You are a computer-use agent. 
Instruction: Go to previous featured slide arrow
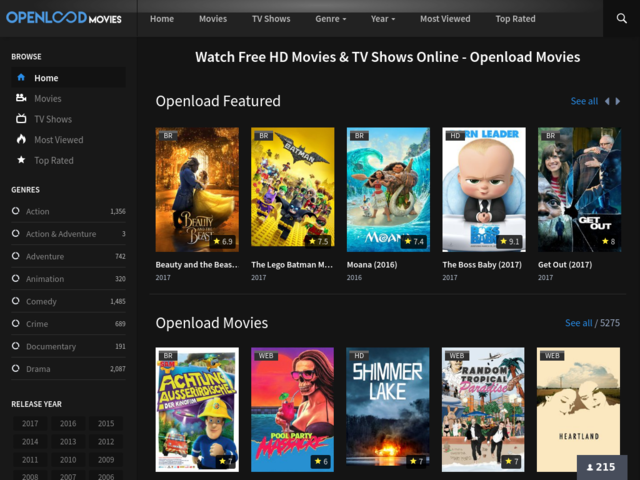(606, 101)
